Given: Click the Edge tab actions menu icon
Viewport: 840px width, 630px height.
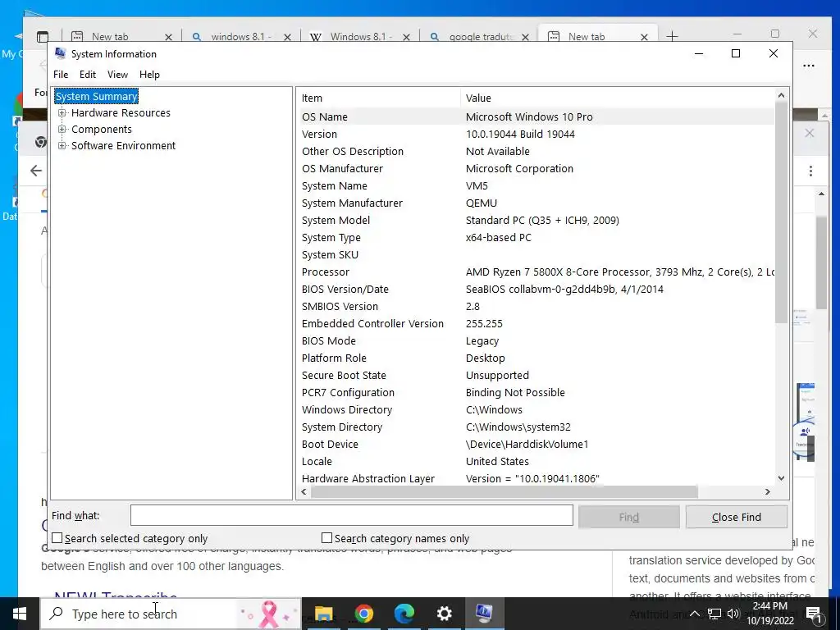Looking at the screenshot, I should click(43, 36).
